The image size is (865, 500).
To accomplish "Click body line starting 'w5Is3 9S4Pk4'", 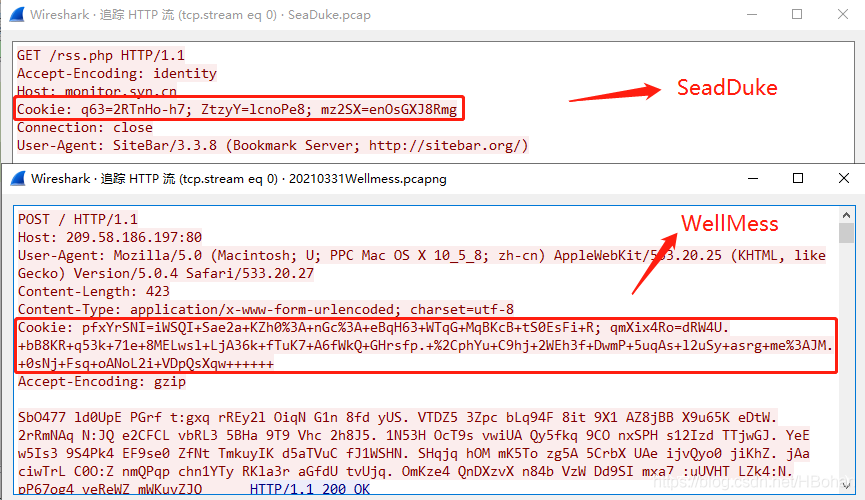I will click(413, 454).
